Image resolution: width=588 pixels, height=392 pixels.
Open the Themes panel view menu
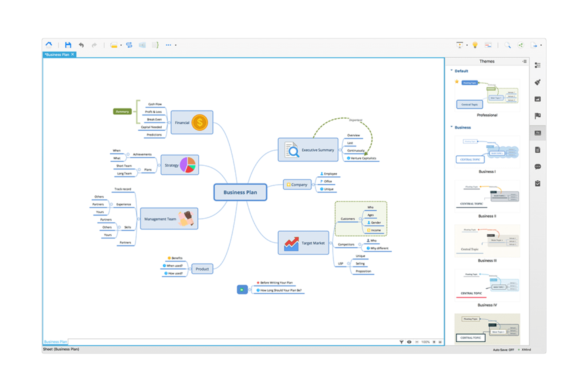(x=524, y=61)
